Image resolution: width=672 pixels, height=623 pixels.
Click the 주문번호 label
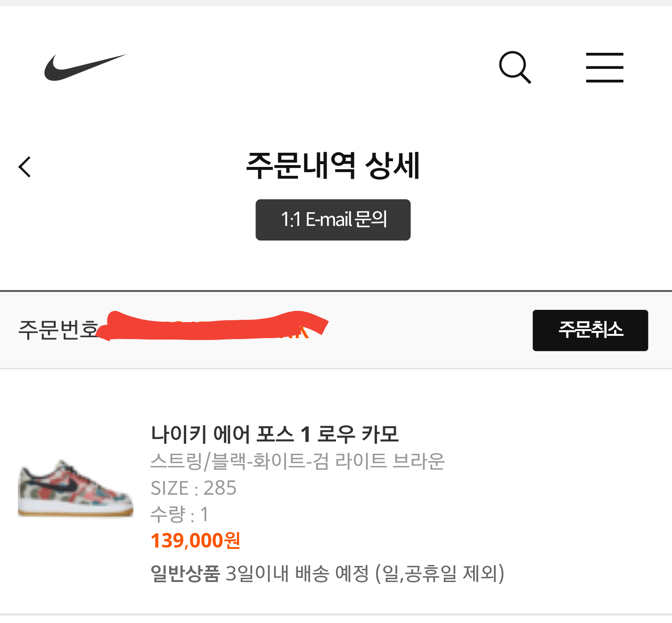pyautogui.click(x=58, y=330)
